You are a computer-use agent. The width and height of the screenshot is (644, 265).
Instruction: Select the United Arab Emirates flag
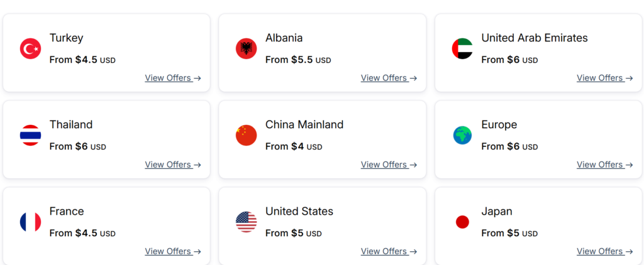(462, 49)
